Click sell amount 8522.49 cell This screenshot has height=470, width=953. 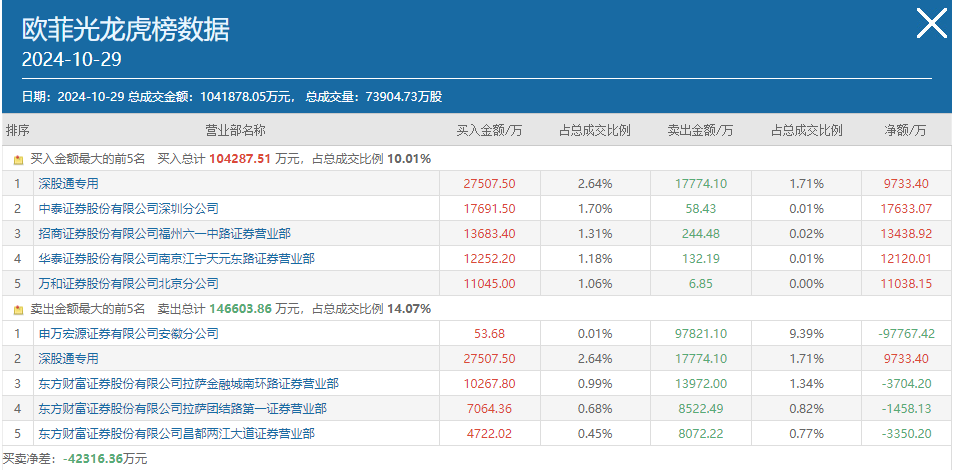point(701,409)
